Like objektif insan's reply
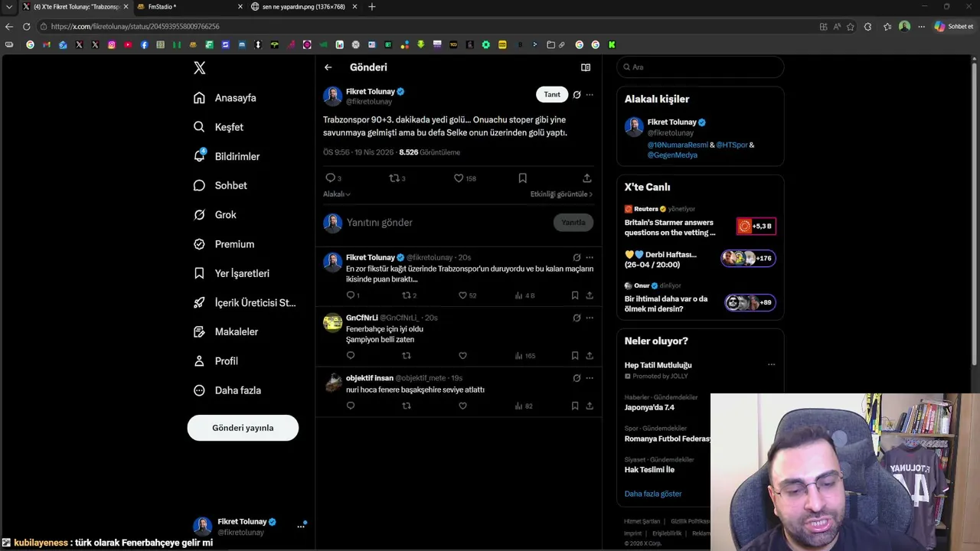The image size is (980, 551). coord(462,406)
